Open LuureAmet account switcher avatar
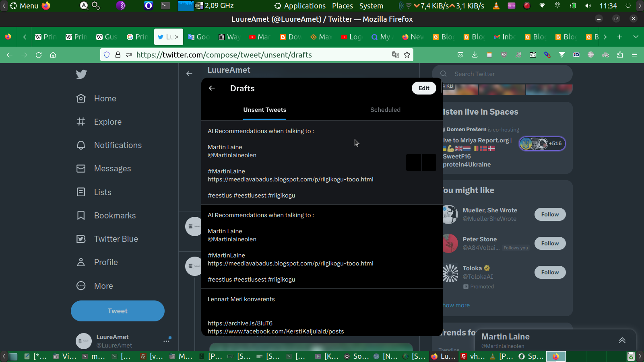 click(84, 341)
